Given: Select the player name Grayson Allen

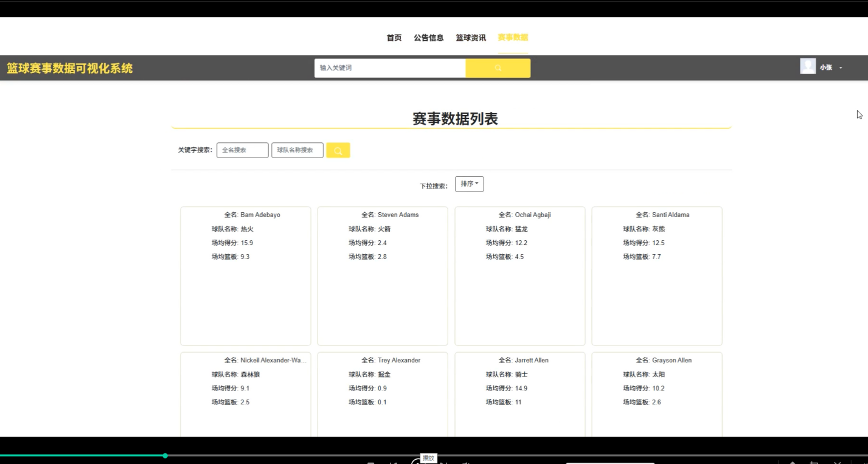Looking at the screenshot, I should 672,361.
